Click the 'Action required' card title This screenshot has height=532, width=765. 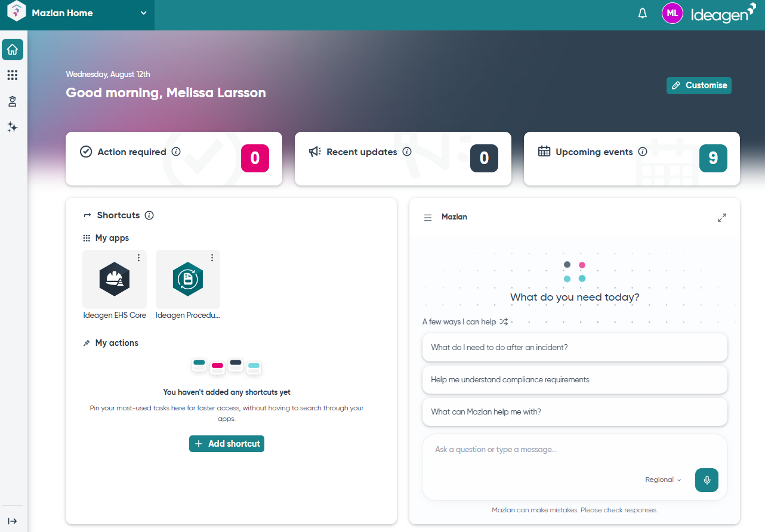click(x=132, y=152)
